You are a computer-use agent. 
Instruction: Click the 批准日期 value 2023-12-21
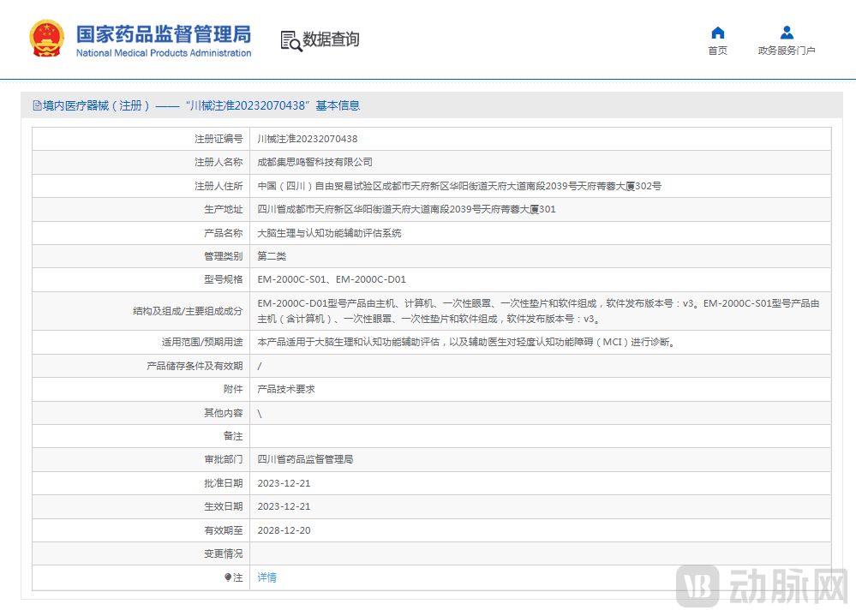tap(283, 482)
